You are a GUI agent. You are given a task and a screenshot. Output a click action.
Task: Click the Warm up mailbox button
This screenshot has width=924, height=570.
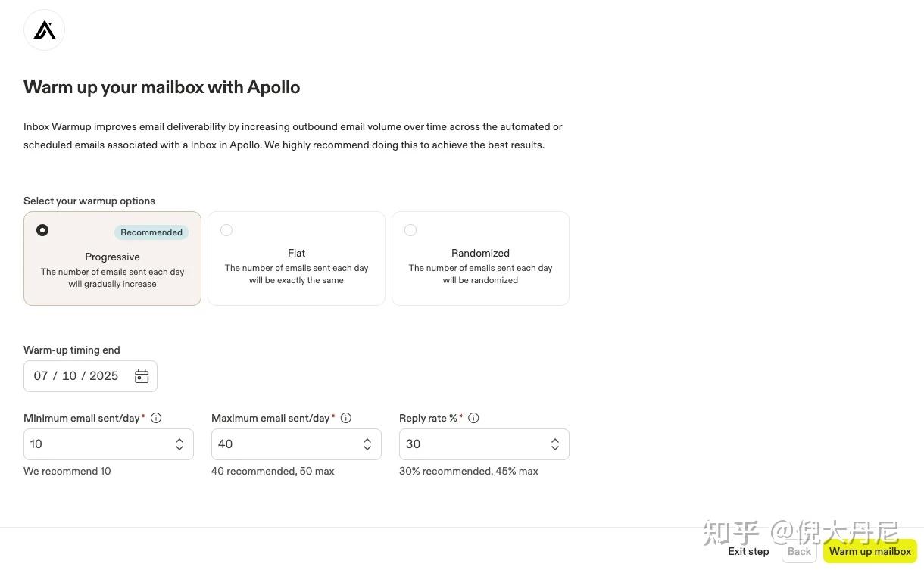[869, 551]
